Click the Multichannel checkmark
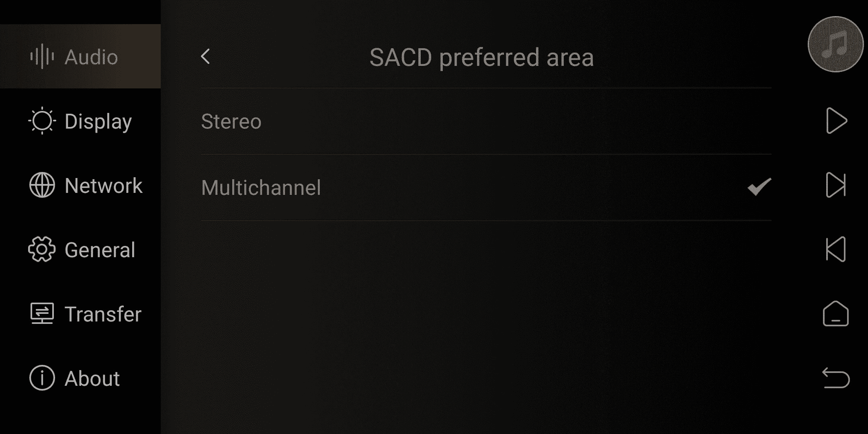868x434 pixels. [x=759, y=187]
